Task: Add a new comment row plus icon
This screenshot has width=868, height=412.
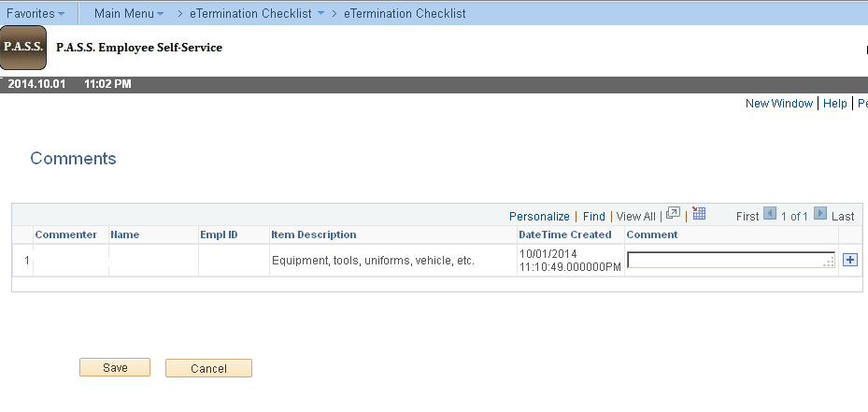Action: (849, 260)
